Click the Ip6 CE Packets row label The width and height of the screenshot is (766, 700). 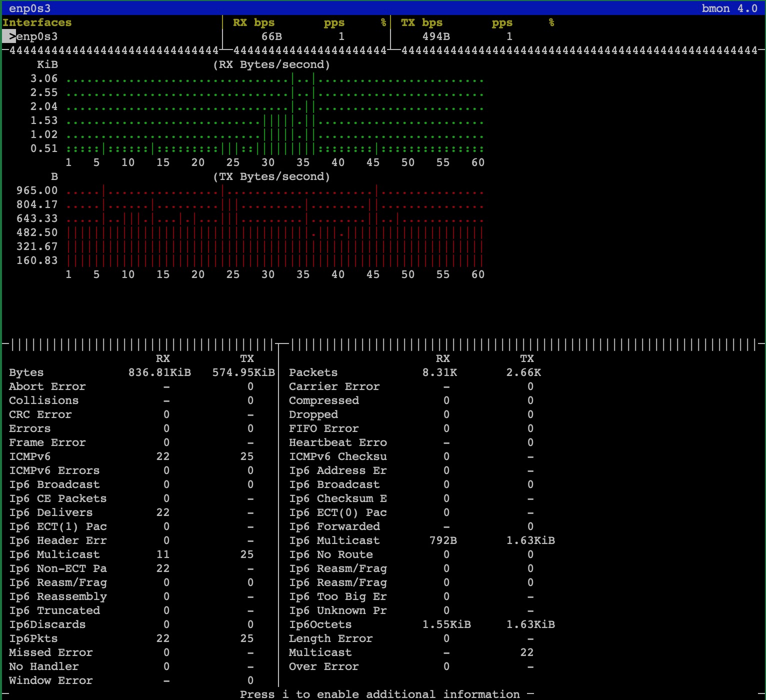(58, 498)
